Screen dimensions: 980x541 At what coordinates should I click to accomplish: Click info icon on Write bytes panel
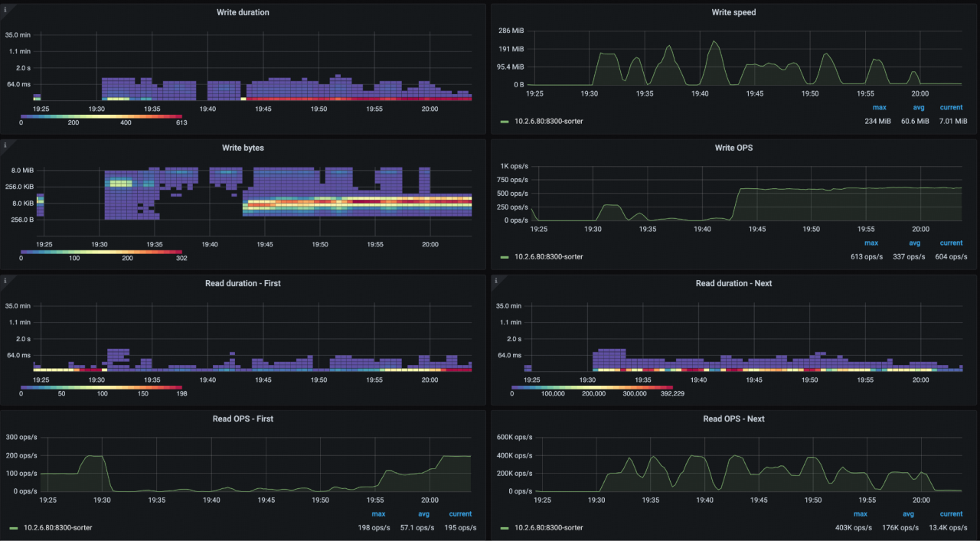(x=5, y=145)
